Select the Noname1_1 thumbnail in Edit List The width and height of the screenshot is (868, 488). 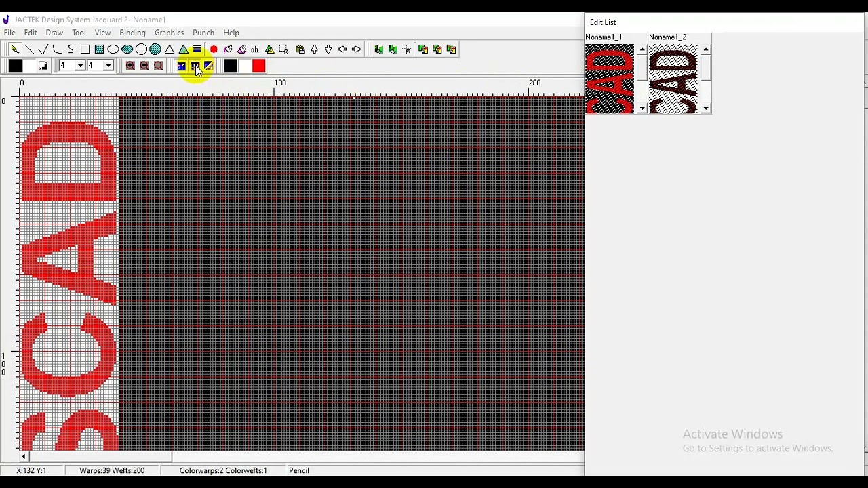[610, 79]
